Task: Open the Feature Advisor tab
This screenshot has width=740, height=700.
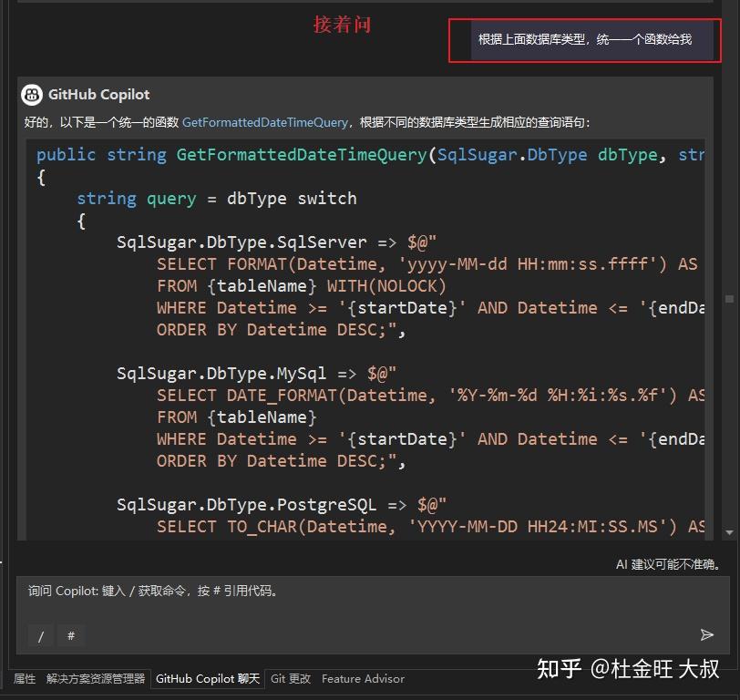Action: [x=363, y=678]
